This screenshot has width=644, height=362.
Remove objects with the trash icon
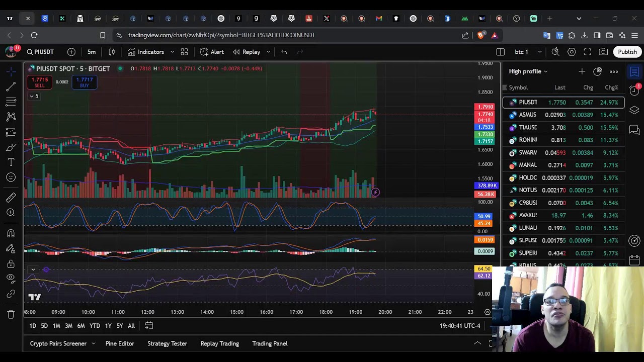click(x=11, y=314)
